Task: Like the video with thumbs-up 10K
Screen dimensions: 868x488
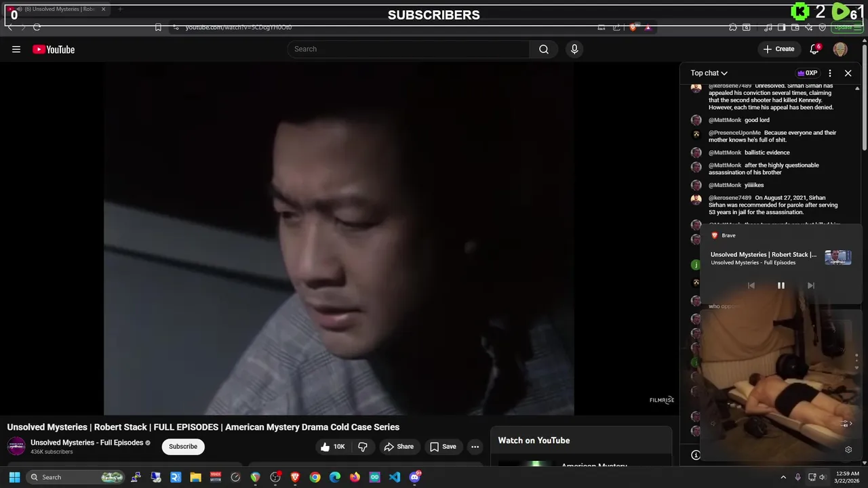Action: (334, 447)
